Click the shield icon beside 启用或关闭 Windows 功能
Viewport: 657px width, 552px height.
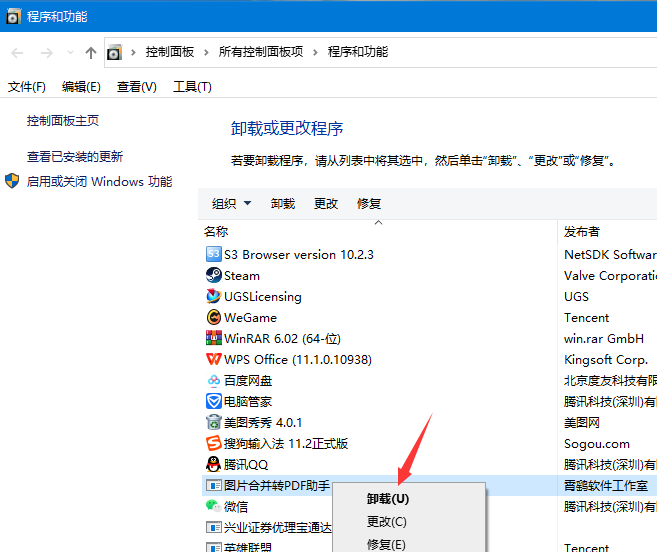(12, 181)
